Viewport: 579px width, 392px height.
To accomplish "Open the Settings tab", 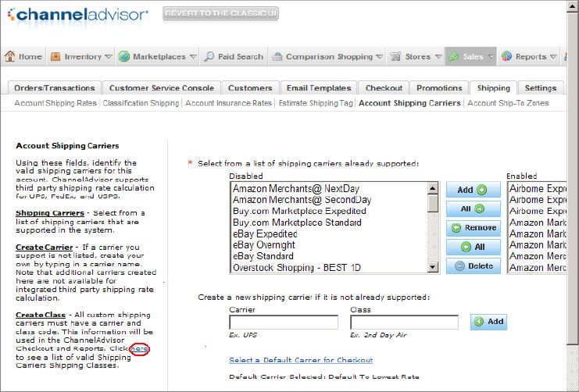I will coord(541,88).
